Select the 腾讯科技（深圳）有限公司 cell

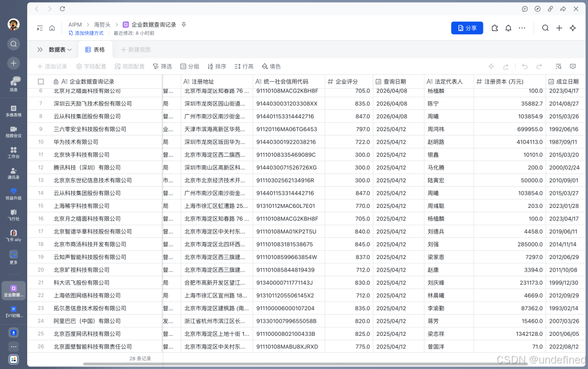tap(95, 167)
